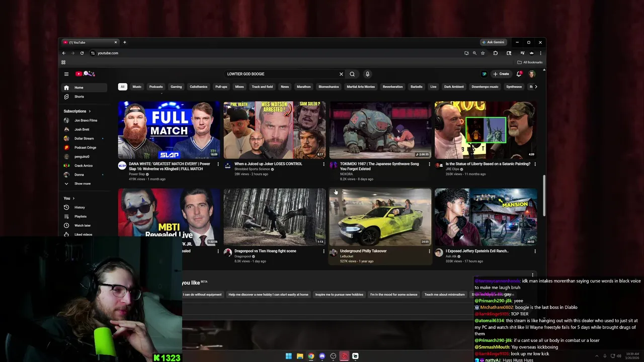The height and width of the screenshot is (362, 644).
Task: Click the YouTube logo
Action: point(85,74)
